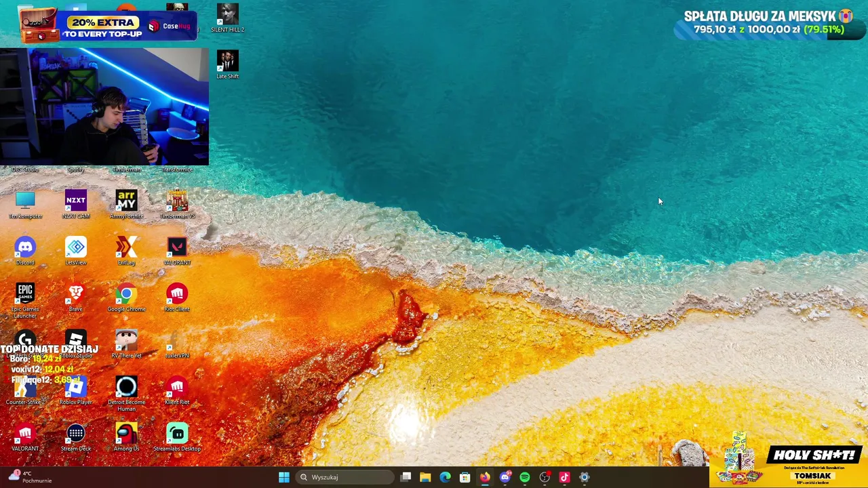The image size is (868, 488).
Task: Select the Ten komputer desktop icon
Action: coord(25,205)
